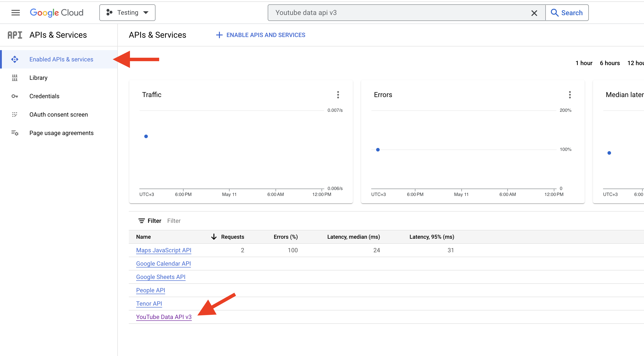Click the Library grid icon
The width and height of the screenshot is (644, 356).
(x=15, y=78)
